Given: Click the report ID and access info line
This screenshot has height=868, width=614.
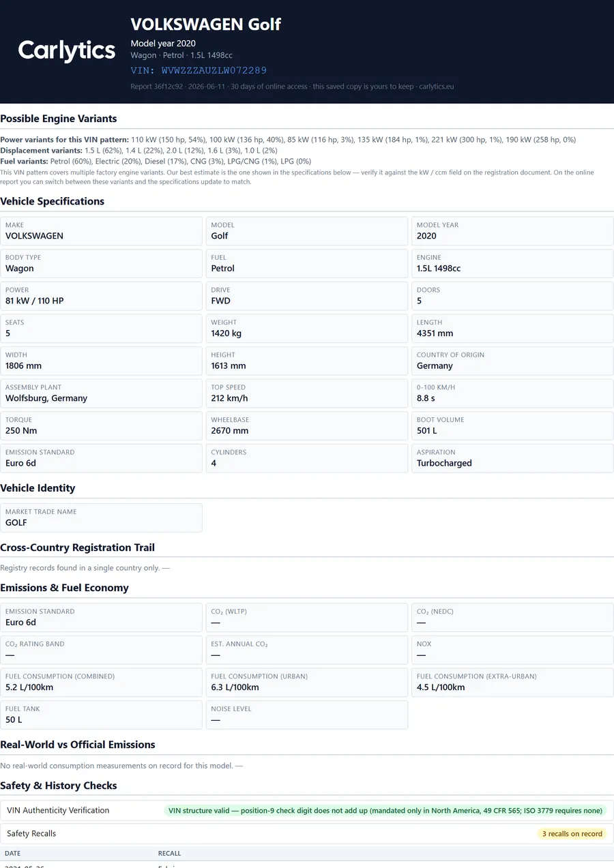Looking at the screenshot, I should click(x=292, y=87).
